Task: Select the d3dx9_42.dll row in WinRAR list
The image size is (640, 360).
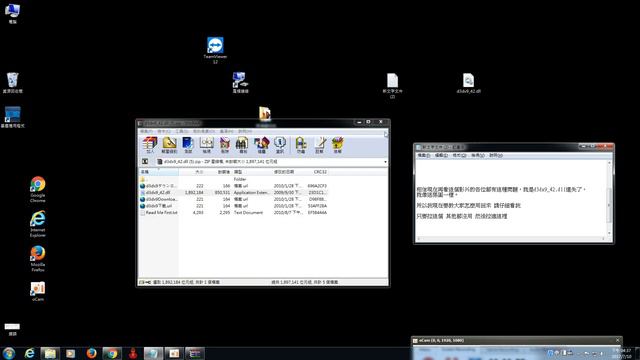Action: tap(234, 192)
